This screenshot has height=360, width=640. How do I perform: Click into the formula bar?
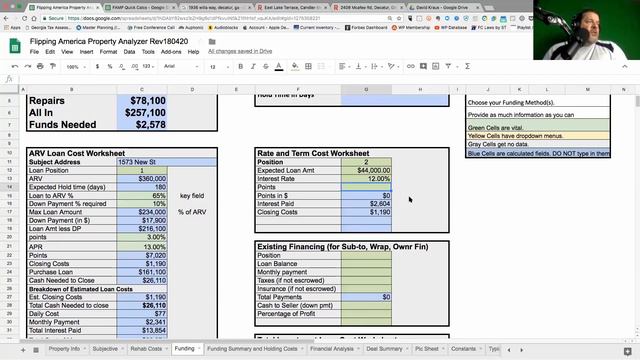coord(327,79)
